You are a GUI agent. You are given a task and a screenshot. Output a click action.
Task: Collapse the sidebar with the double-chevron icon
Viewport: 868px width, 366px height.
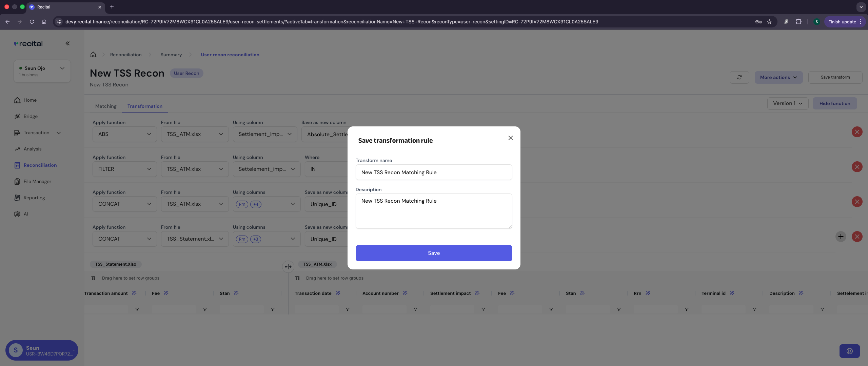point(67,43)
